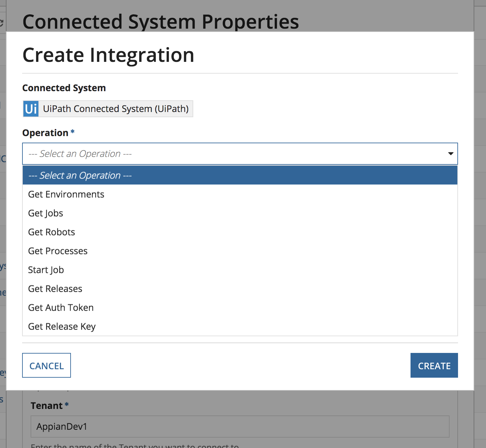The image size is (486, 448).
Task: Choose the Get Auth Token operation
Action: [240, 308]
